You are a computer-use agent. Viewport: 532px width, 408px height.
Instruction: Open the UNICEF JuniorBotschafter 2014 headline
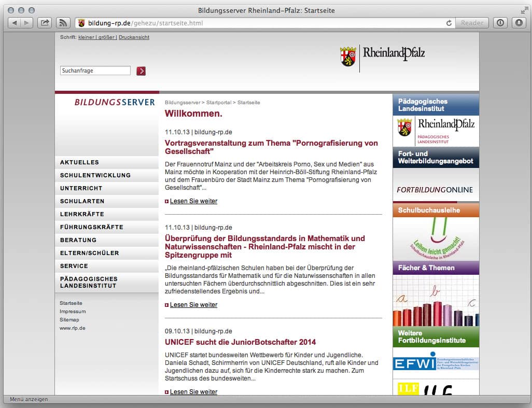[240, 342]
